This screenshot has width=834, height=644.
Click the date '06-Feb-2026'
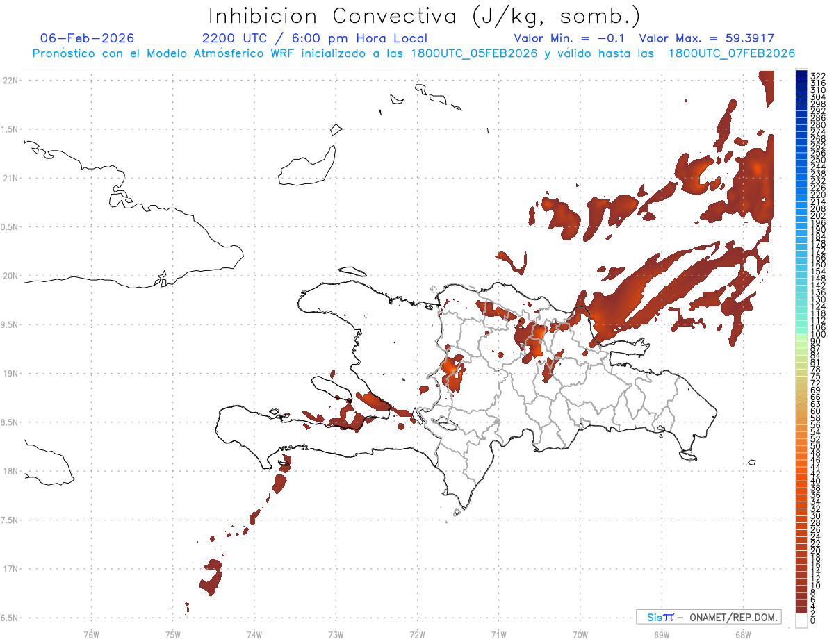pyautogui.click(x=88, y=38)
